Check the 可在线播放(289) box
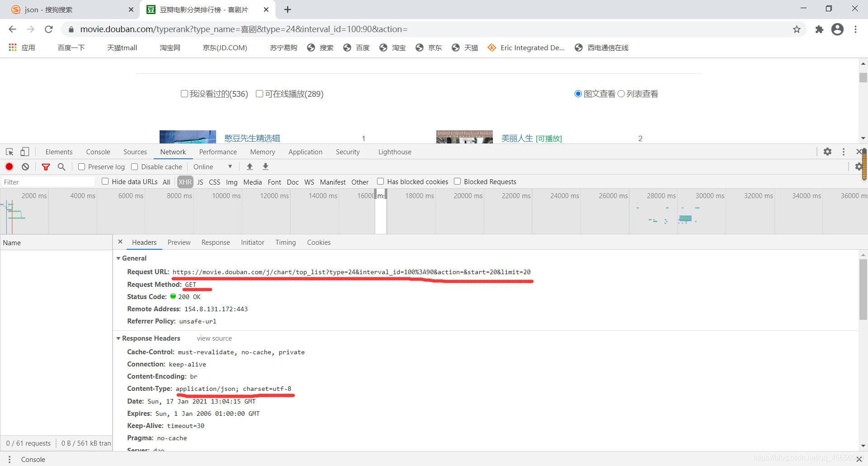Image resolution: width=868 pixels, height=466 pixels. 259,94
